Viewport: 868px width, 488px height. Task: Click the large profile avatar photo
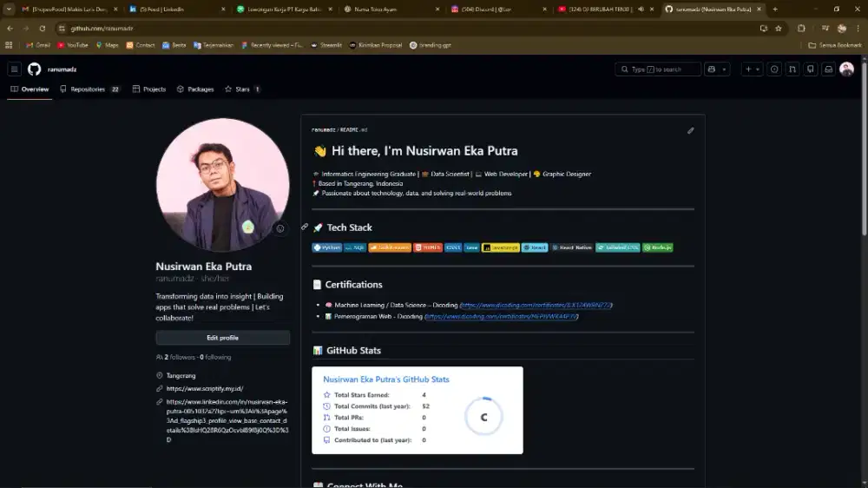(222, 184)
